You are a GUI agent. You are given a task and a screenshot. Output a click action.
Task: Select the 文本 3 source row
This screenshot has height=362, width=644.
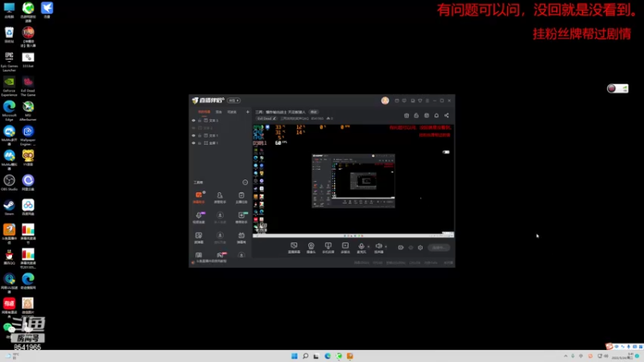point(221,121)
